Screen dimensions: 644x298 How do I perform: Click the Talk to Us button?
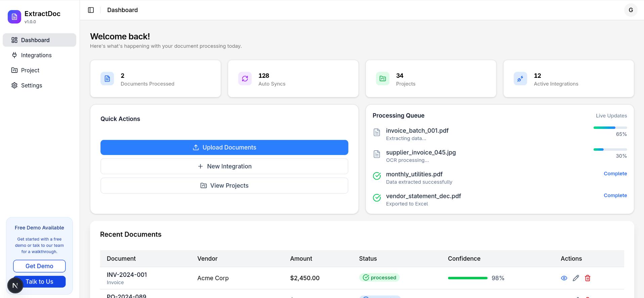tap(39, 282)
